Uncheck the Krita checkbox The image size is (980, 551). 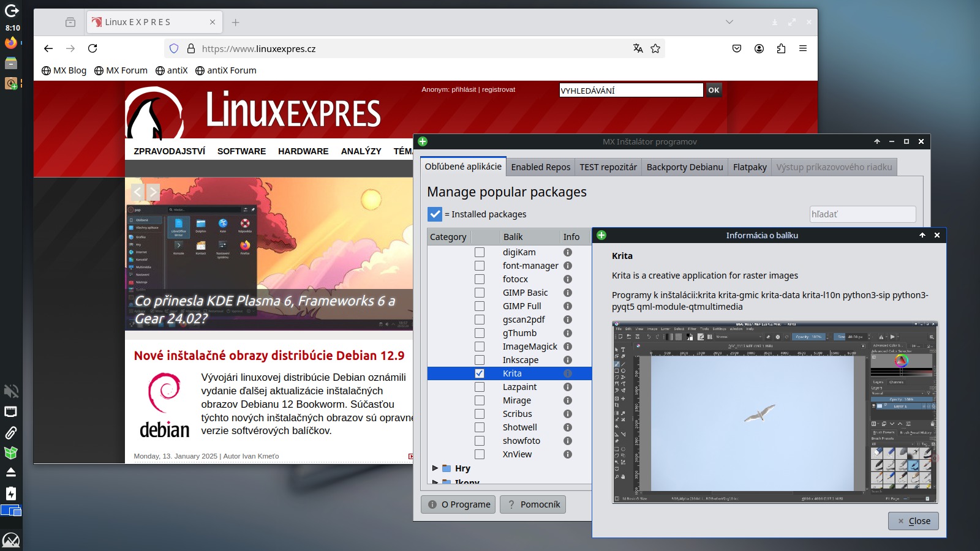(x=480, y=373)
